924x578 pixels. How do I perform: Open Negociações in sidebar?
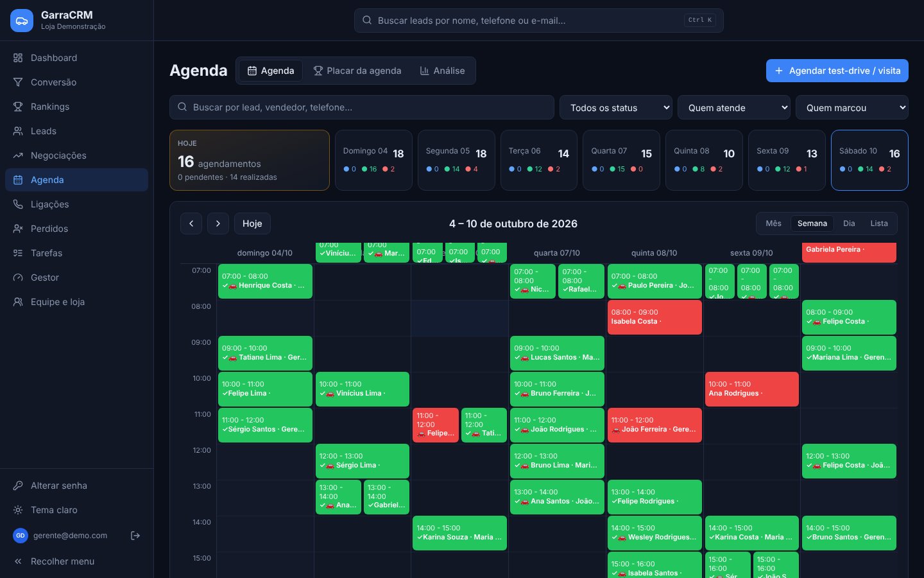point(76,155)
